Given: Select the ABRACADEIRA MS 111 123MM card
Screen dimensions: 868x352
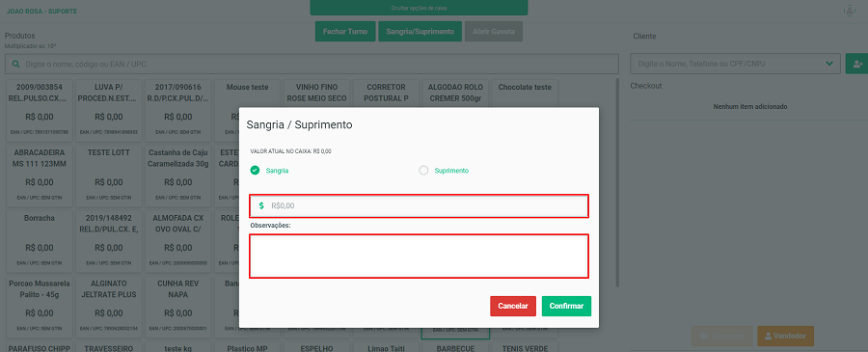Looking at the screenshot, I should [x=39, y=175].
